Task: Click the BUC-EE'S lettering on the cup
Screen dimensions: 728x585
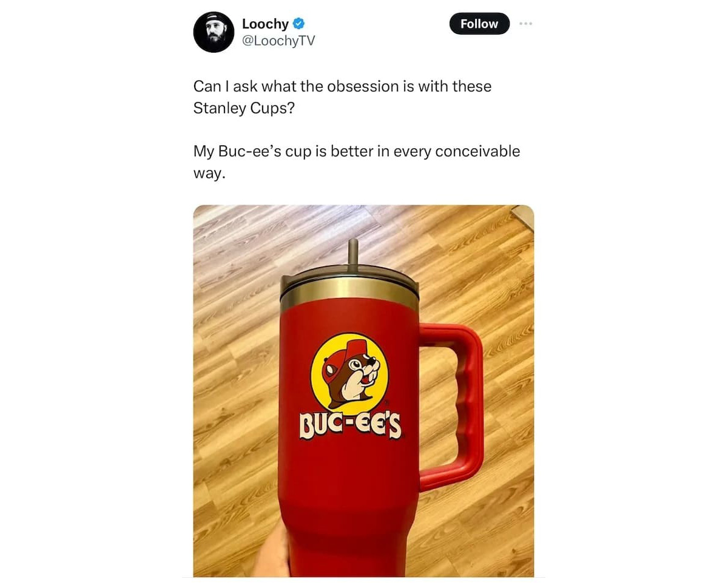Action: click(350, 425)
